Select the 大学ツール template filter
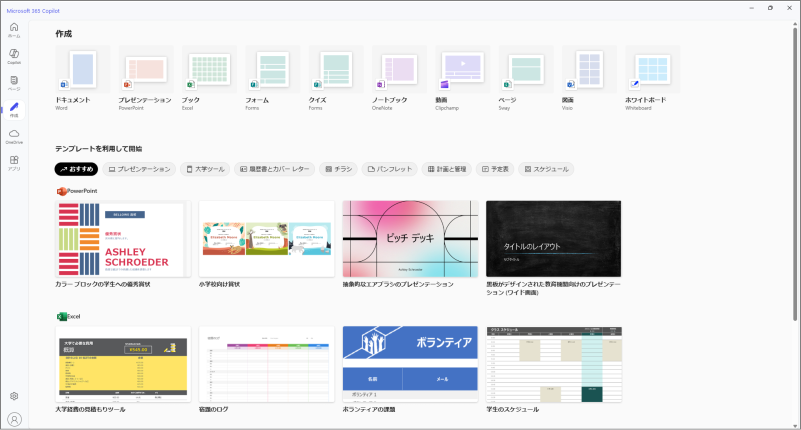The width and height of the screenshot is (801, 430). pyautogui.click(x=205, y=169)
